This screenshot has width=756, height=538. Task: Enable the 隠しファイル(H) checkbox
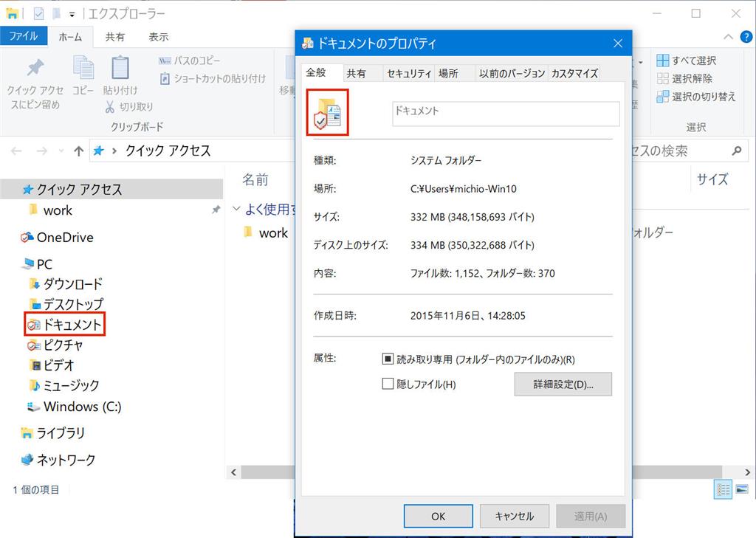[x=387, y=382]
